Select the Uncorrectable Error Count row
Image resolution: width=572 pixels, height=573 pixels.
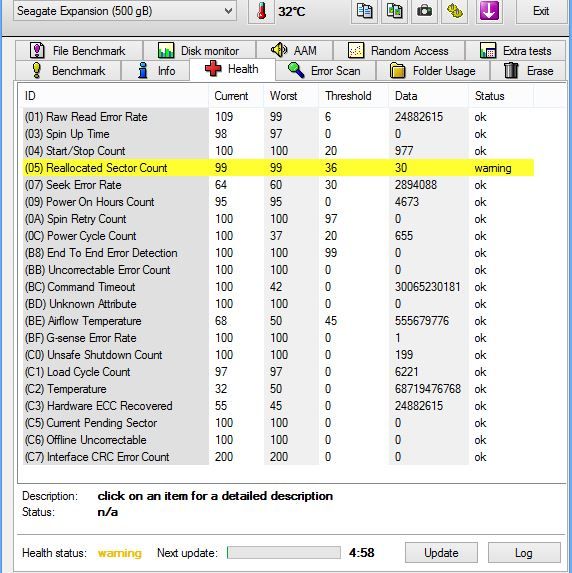pyautogui.click(x=278, y=270)
